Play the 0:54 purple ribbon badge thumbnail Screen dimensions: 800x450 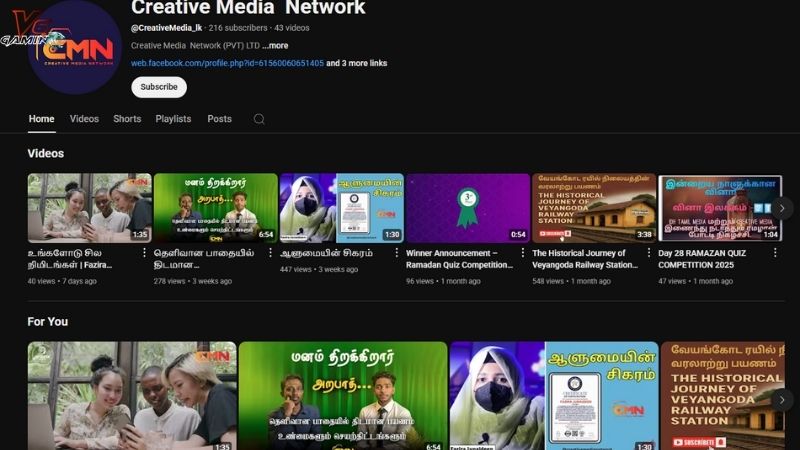point(468,208)
